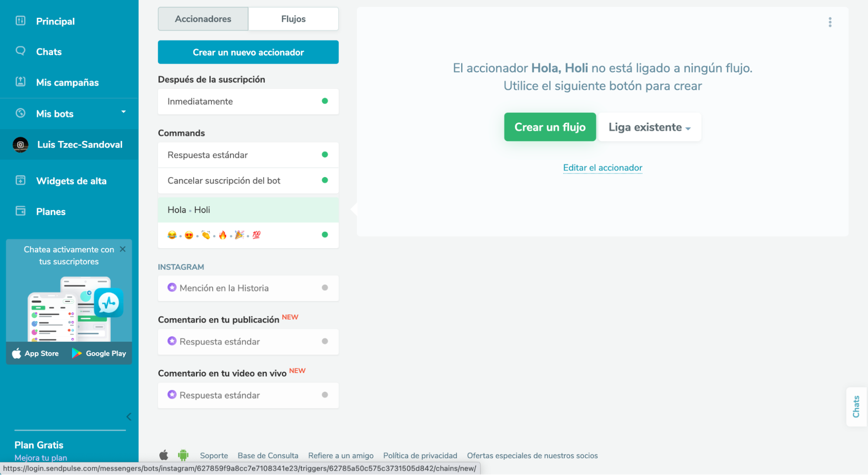
Task: Click Crear un nuevo accionador button
Action: pos(248,52)
